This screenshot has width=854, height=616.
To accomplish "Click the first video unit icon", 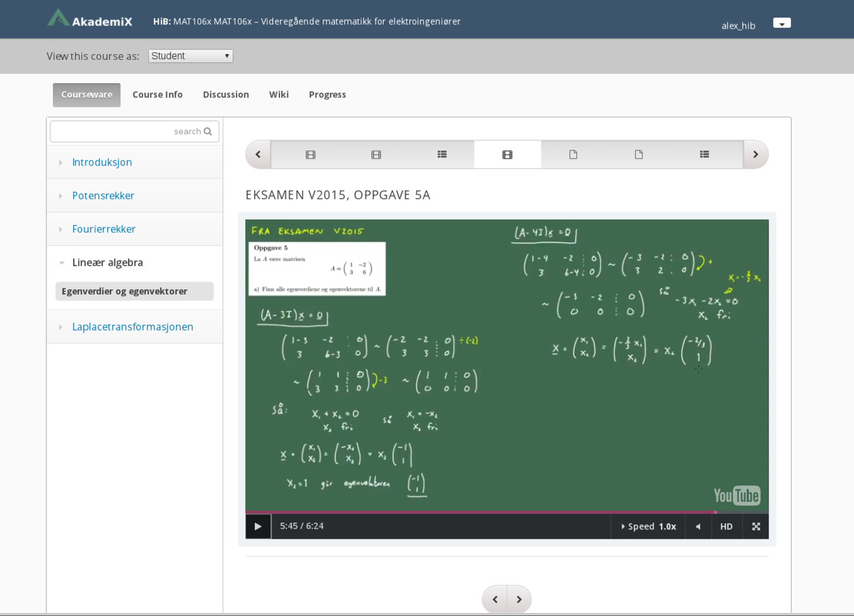I will tap(310, 155).
